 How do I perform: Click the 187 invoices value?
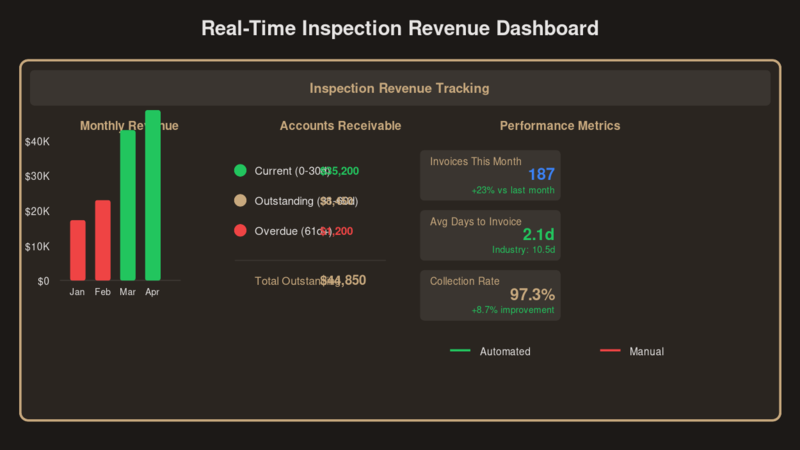click(541, 174)
